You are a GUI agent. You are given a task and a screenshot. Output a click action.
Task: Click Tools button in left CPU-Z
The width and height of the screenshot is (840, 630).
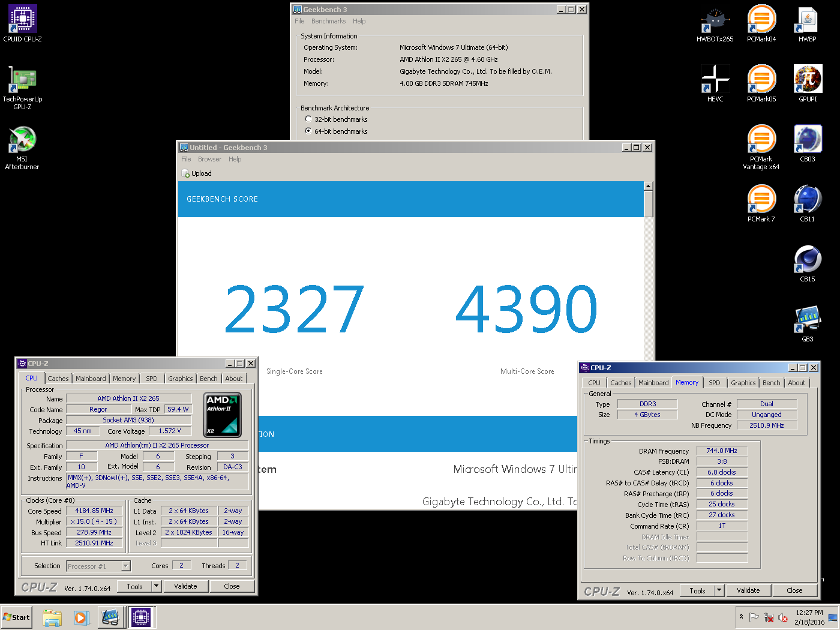point(134,586)
